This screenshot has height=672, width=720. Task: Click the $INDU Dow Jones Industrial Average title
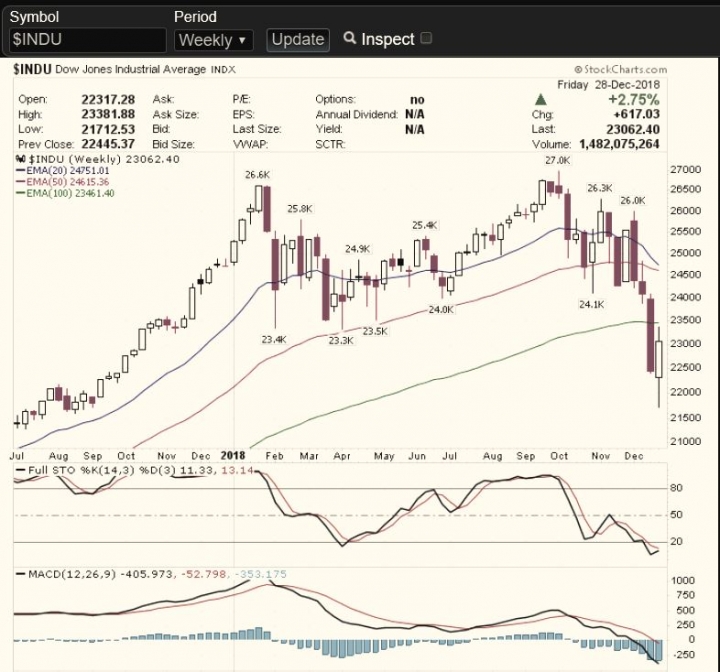click(x=124, y=70)
